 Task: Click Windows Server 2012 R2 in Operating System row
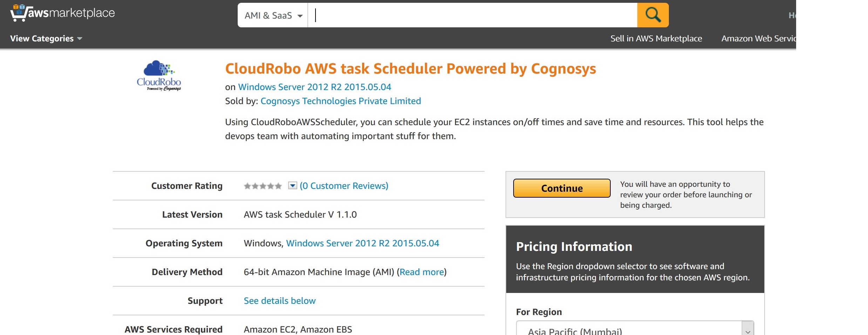[362, 243]
